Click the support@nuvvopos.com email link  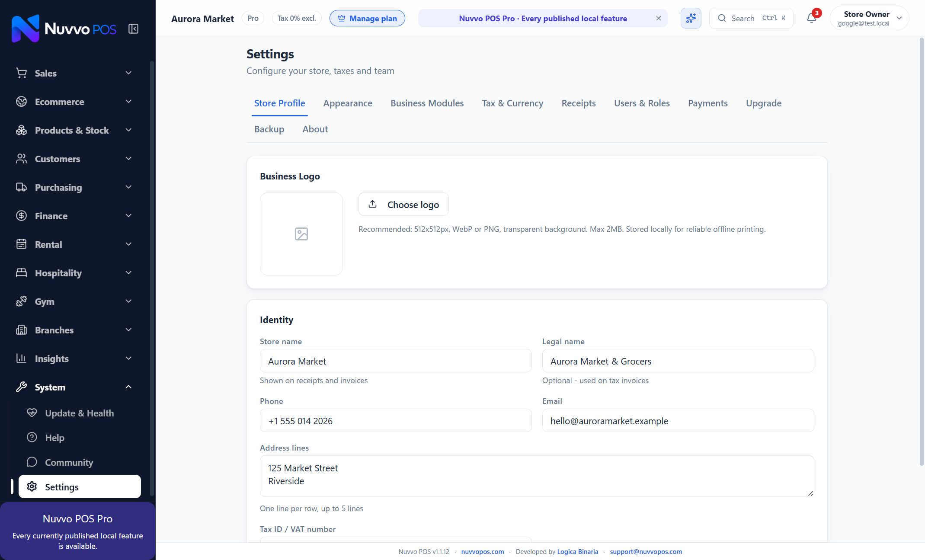click(646, 551)
